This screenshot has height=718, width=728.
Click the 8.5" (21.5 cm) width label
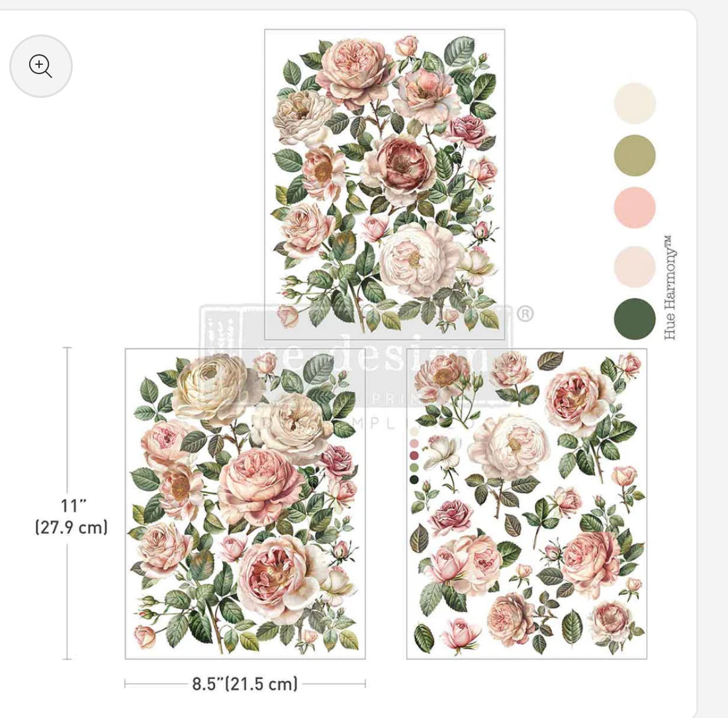(245, 684)
